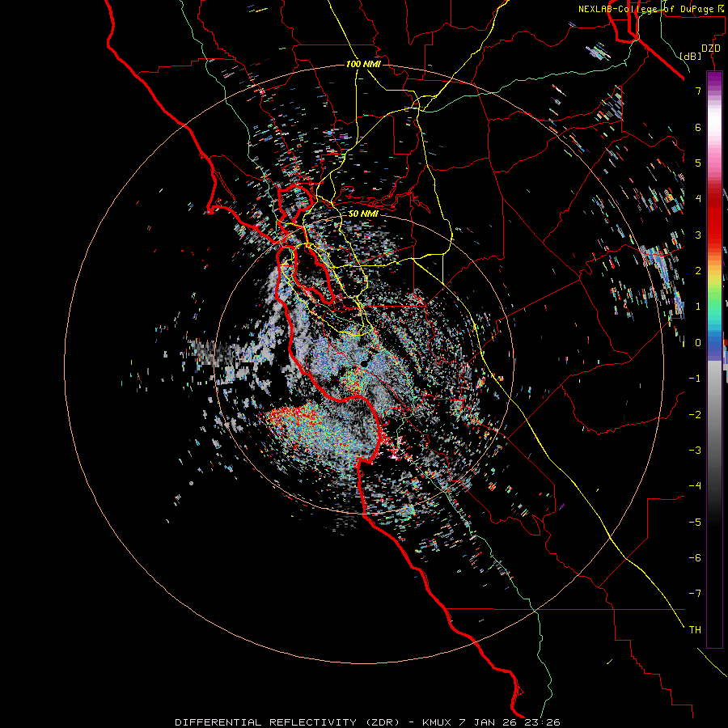Click the [dB] unit label
This screenshot has width=728, height=728.
pyautogui.click(x=691, y=56)
